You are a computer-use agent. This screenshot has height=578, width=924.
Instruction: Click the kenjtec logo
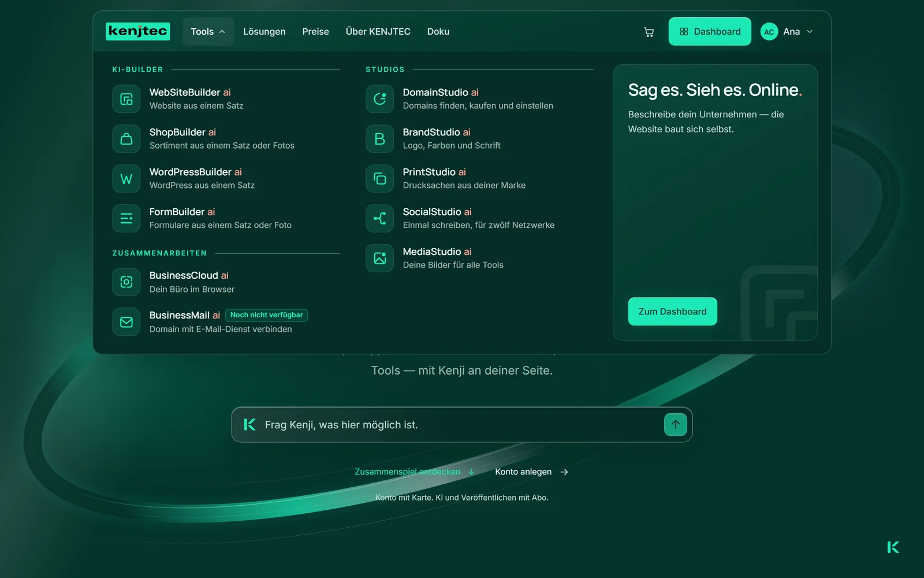click(137, 31)
